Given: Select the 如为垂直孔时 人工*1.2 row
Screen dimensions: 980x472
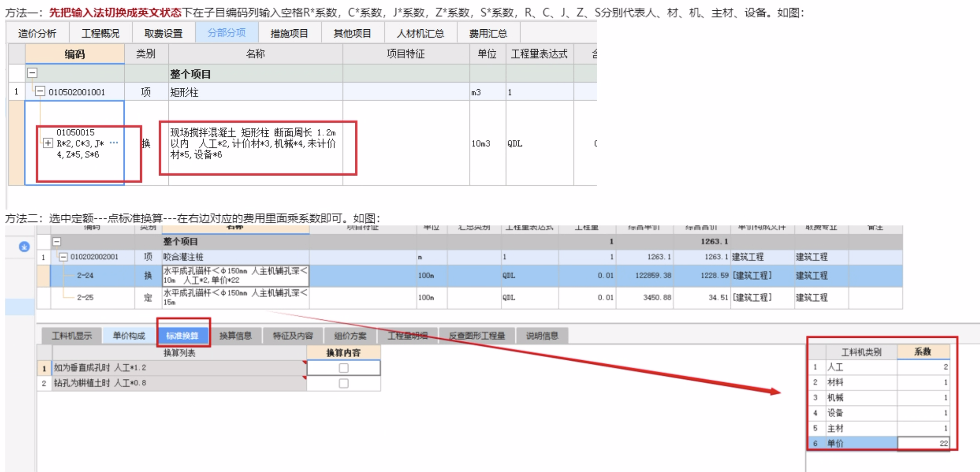Looking at the screenshot, I should coord(179,368).
